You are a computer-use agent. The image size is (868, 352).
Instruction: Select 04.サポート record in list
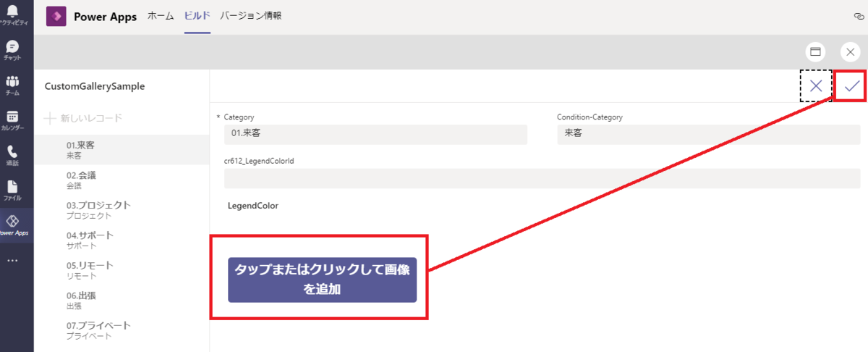[122, 240]
